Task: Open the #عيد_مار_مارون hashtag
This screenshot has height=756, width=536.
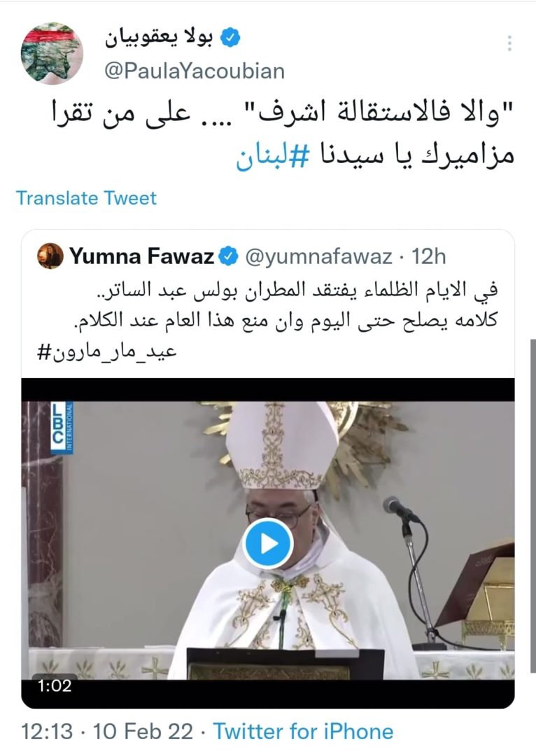Action: [x=107, y=351]
